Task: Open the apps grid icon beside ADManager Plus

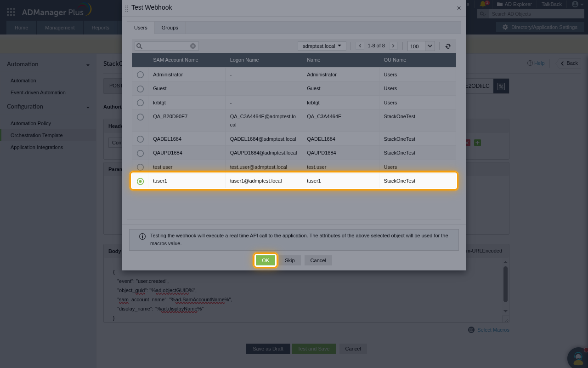Action: [x=11, y=12]
